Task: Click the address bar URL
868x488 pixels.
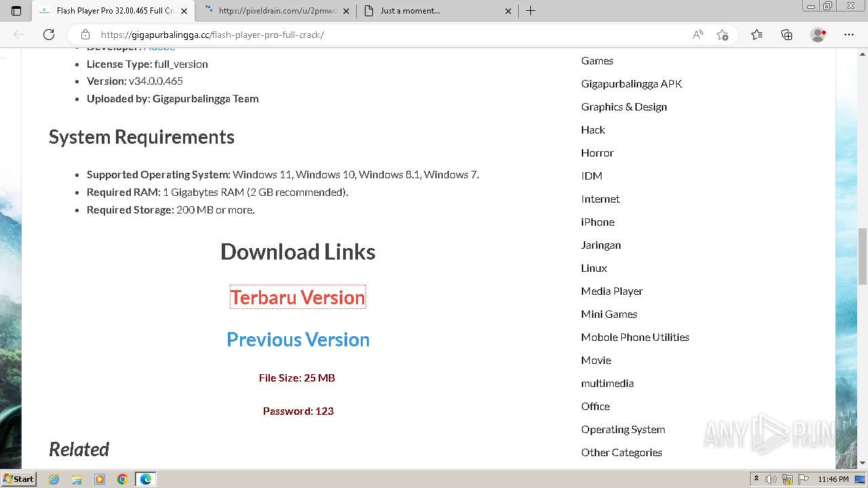Action: 212,35
